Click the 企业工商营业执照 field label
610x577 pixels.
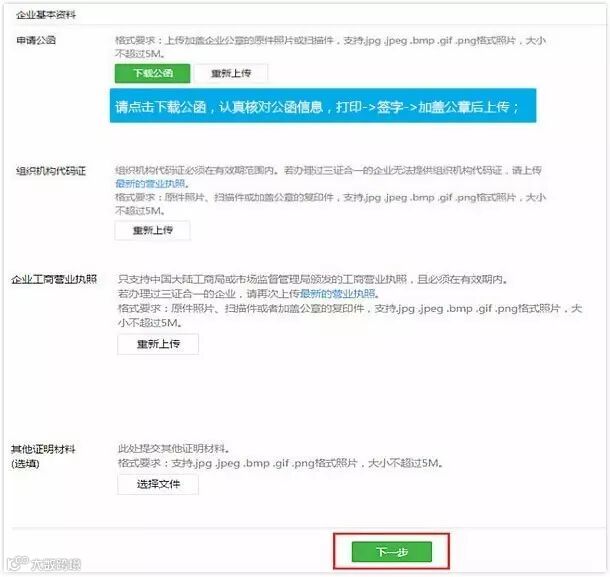[x=54, y=279]
